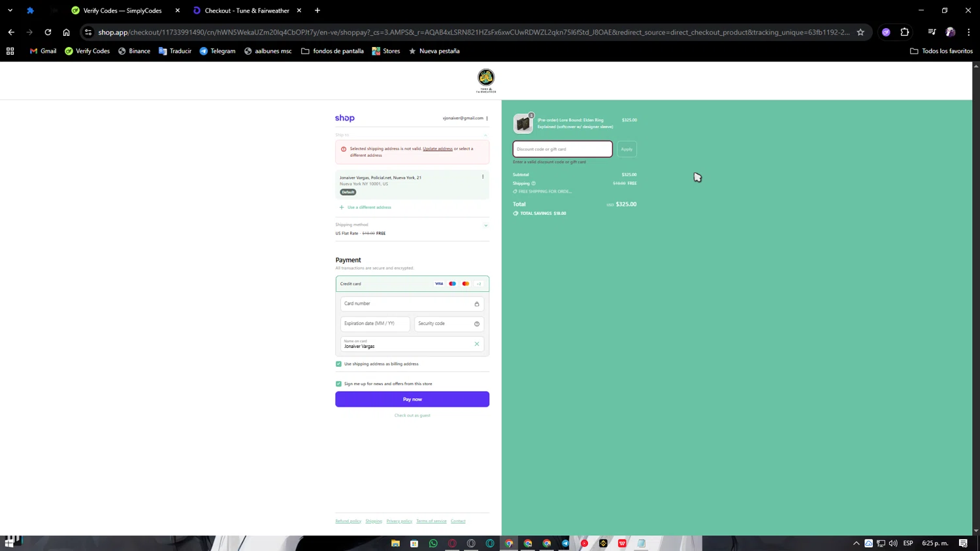Open the Privacy policy link
The width and height of the screenshot is (980, 551).
pyautogui.click(x=399, y=521)
